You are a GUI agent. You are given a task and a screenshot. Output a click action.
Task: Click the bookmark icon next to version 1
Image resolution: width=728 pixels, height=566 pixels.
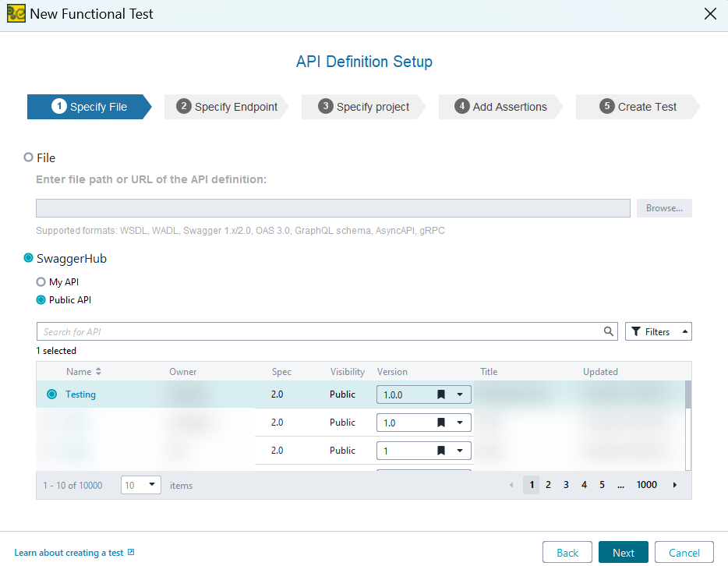pos(441,450)
